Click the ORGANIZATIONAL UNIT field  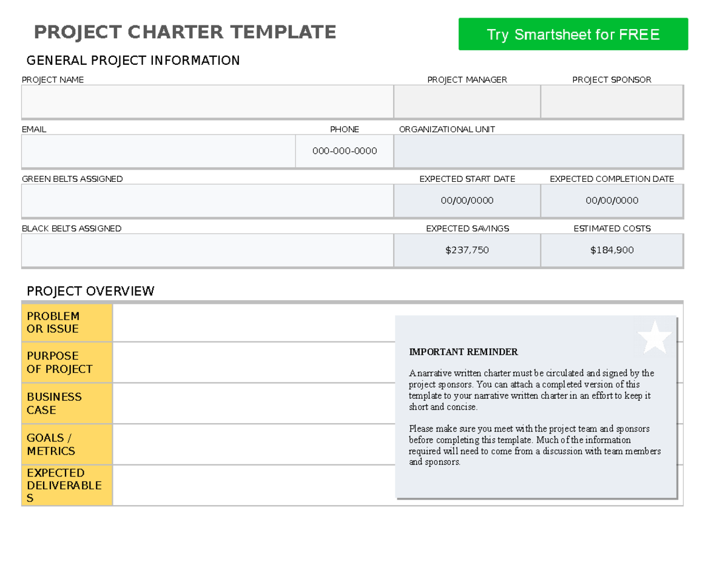[x=539, y=150]
